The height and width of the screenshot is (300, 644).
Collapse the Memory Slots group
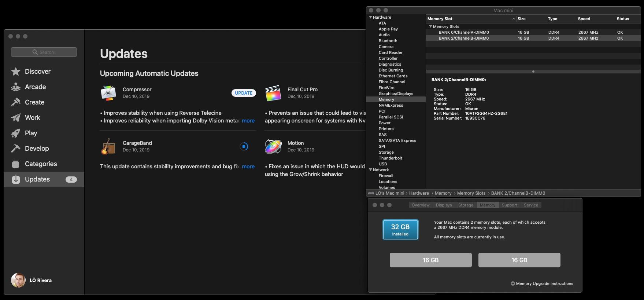(430, 26)
